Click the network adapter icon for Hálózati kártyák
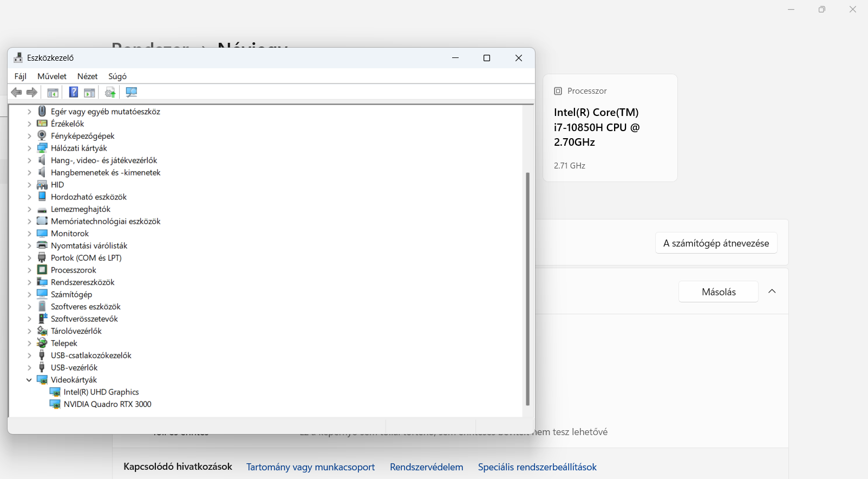Image resolution: width=868 pixels, height=479 pixels. point(42,148)
